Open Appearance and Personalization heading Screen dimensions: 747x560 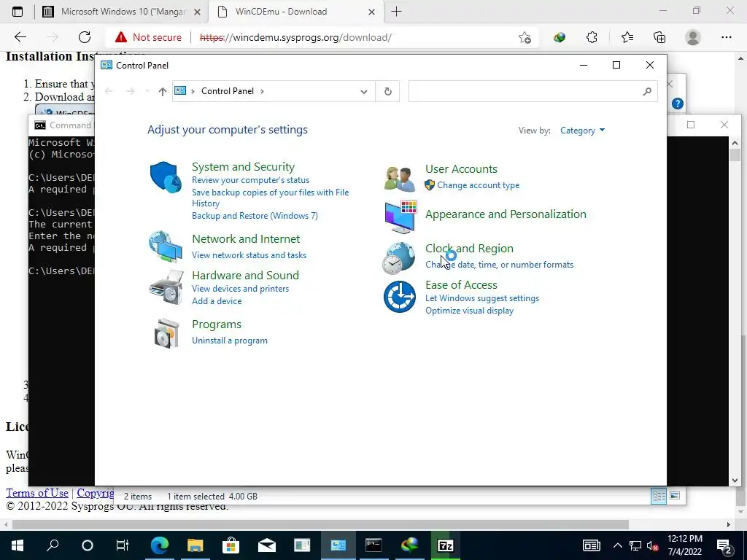(506, 214)
